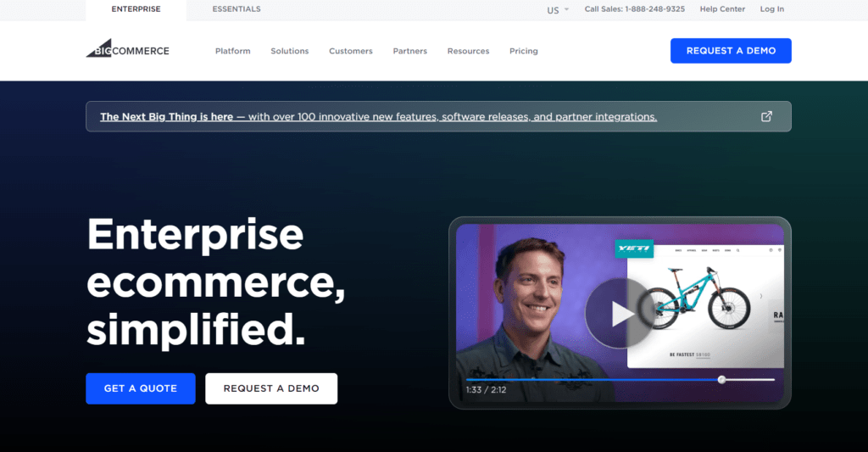The width and height of the screenshot is (868, 452).
Task: Open The Next Big Thing is here link
Action: tap(378, 117)
